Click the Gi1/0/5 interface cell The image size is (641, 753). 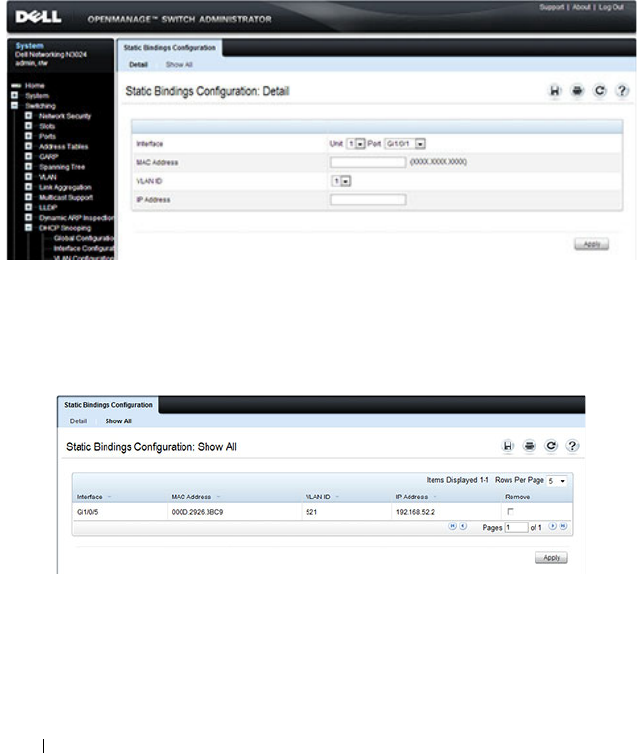(x=87, y=512)
